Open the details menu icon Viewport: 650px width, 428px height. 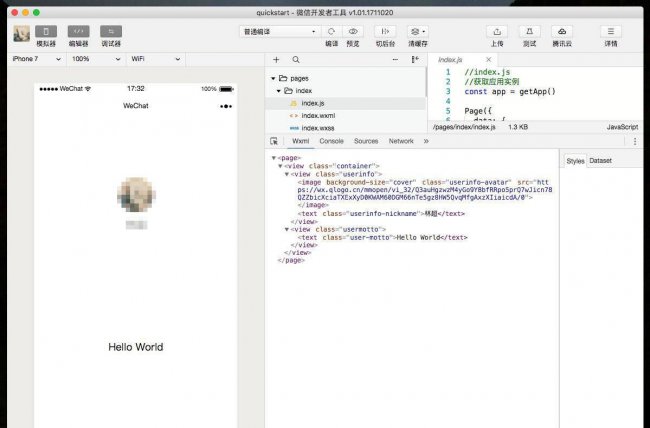click(x=611, y=32)
